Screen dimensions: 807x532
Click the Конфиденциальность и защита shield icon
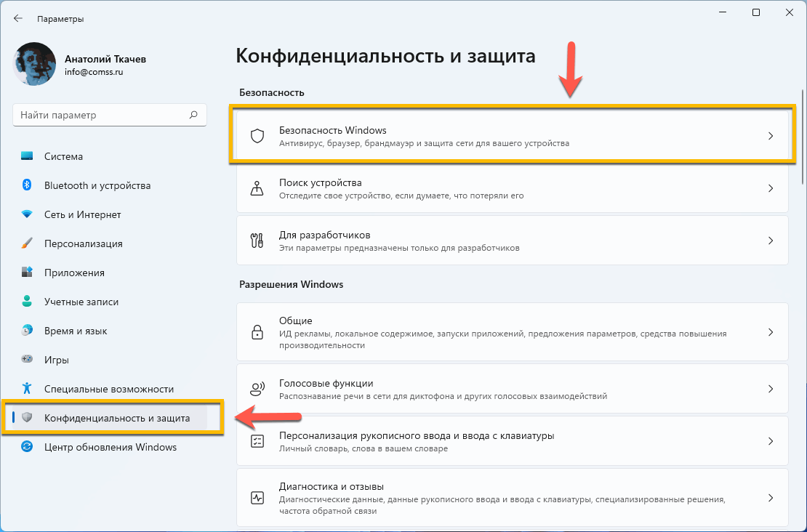pos(28,417)
